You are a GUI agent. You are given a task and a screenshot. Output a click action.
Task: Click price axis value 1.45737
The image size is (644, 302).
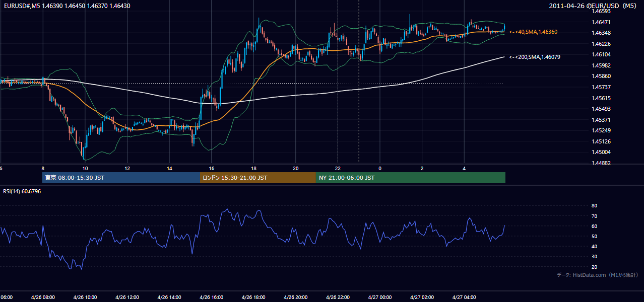coord(601,87)
